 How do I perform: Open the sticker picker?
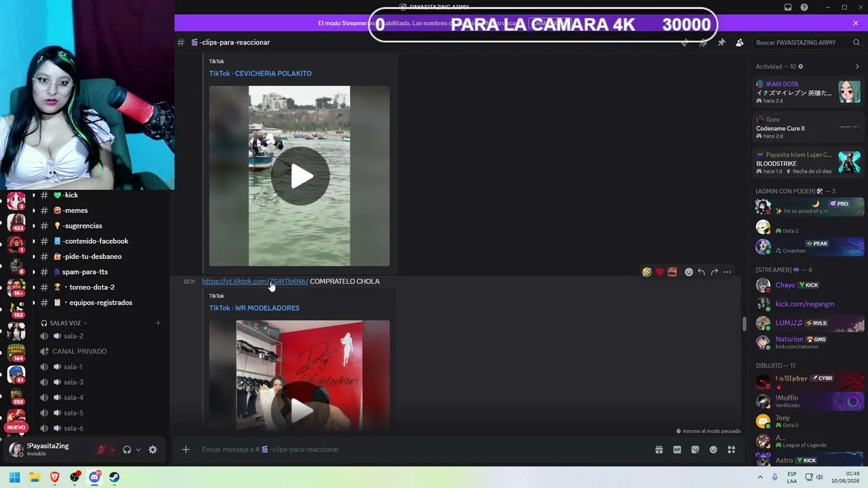point(695,449)
